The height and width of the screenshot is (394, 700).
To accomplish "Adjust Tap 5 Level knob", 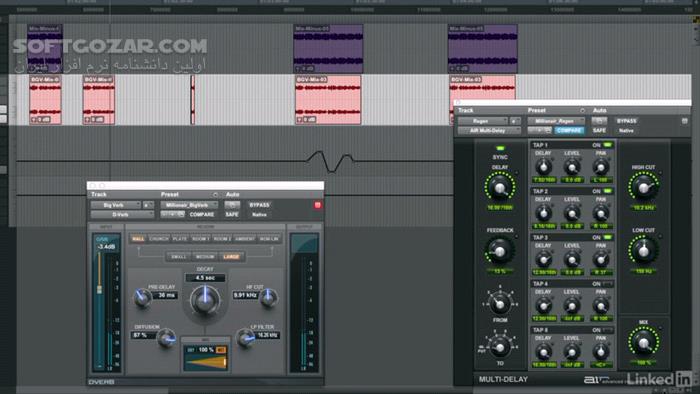I will click(x=572, y=353).
